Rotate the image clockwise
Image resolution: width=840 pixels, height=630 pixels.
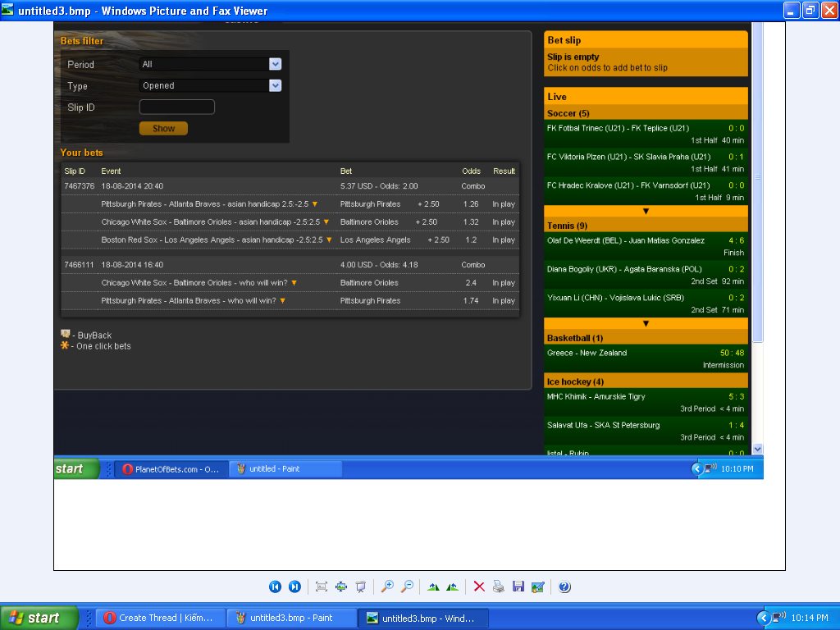(433, 587)
